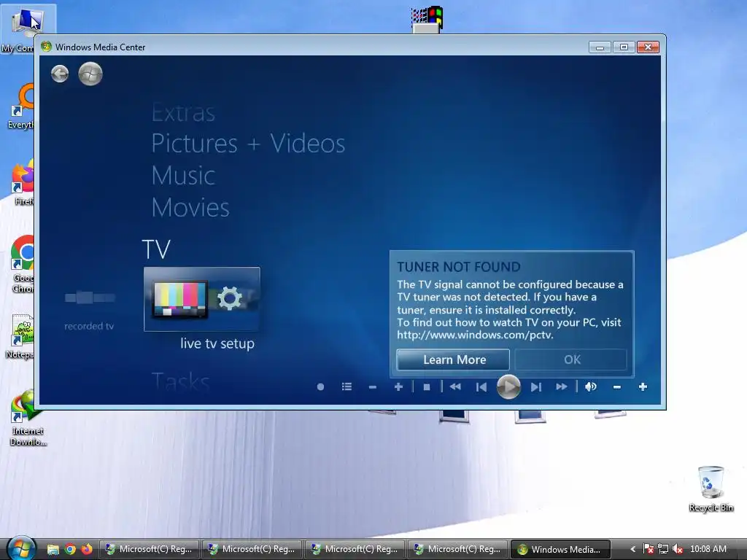The image size is (747, 560).
Task: Select the Tasks menu strip
Action: [181, 381]
